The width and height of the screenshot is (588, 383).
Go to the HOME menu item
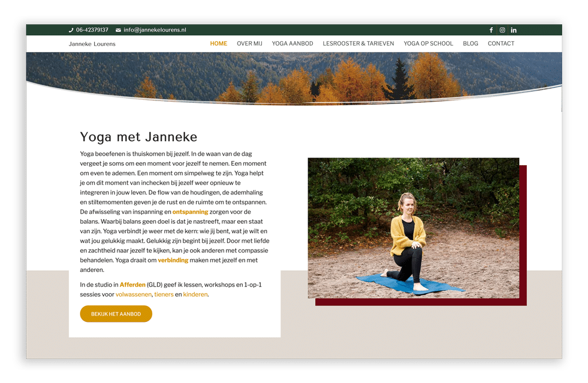pos(219,43)
